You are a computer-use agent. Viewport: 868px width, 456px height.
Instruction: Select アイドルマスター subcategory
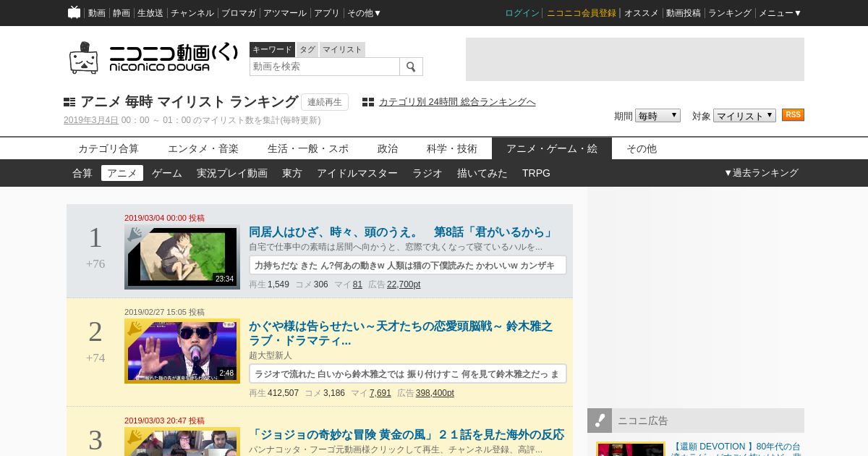[x=357, y=173]
